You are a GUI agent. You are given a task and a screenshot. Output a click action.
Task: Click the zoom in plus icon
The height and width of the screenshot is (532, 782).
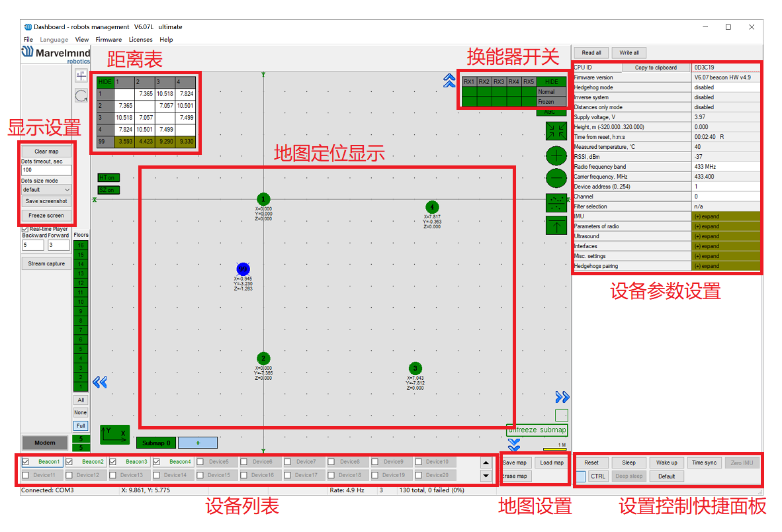click(556, 156)
